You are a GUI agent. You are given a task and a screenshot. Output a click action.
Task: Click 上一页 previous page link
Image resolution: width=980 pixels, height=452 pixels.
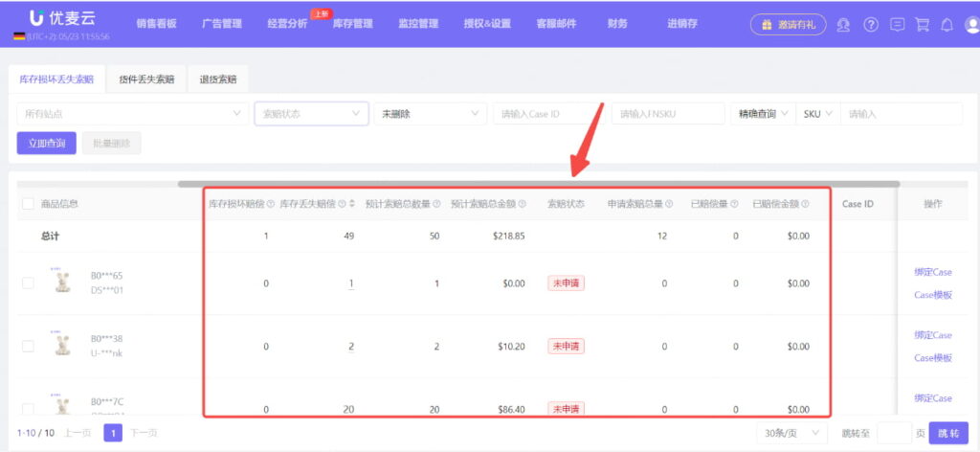point(78,433)
